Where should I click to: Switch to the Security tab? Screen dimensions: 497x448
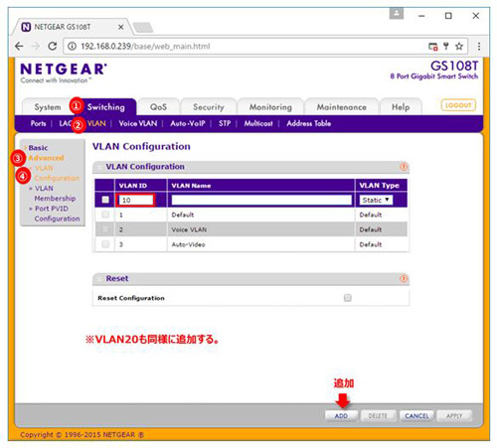click(209, 107)
